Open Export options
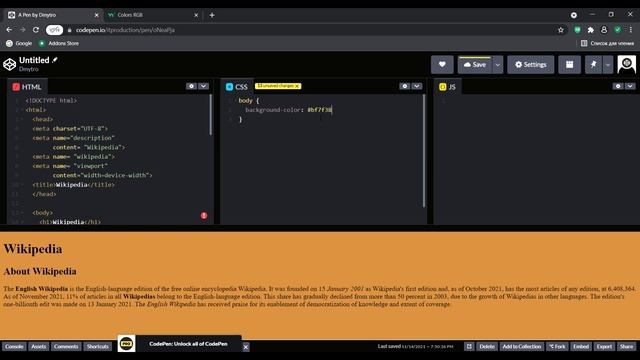This screenshot has height=360, width=640. point(604,346)
